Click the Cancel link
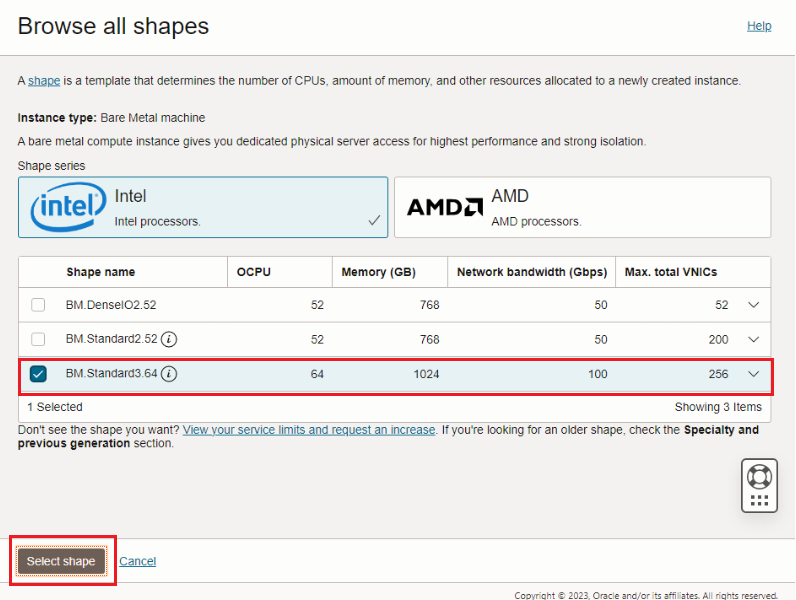 pos(137,561)
